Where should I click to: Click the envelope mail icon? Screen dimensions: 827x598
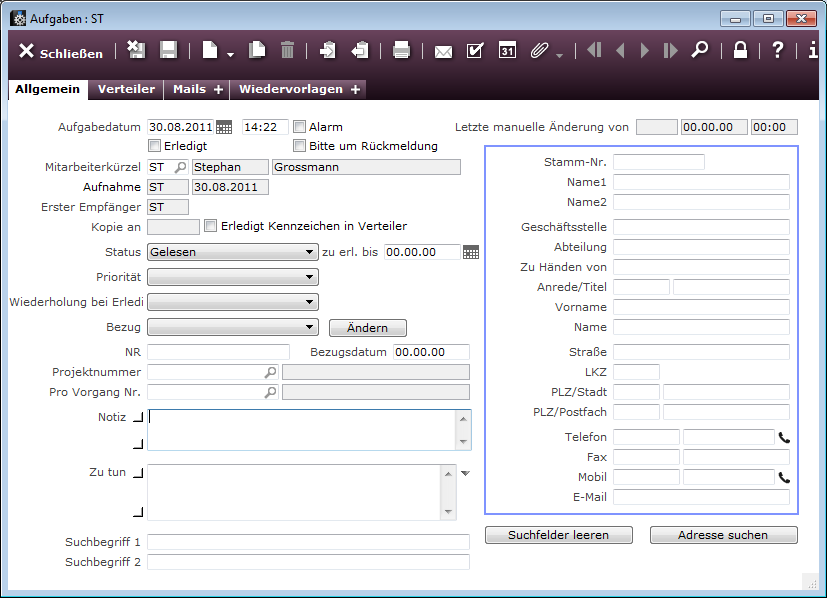point(443,51)
